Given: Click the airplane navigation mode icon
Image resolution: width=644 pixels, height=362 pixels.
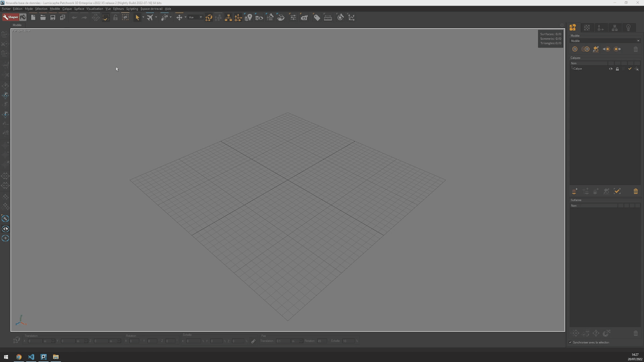Looking at the screenshot, I should (x=150, y=17).
